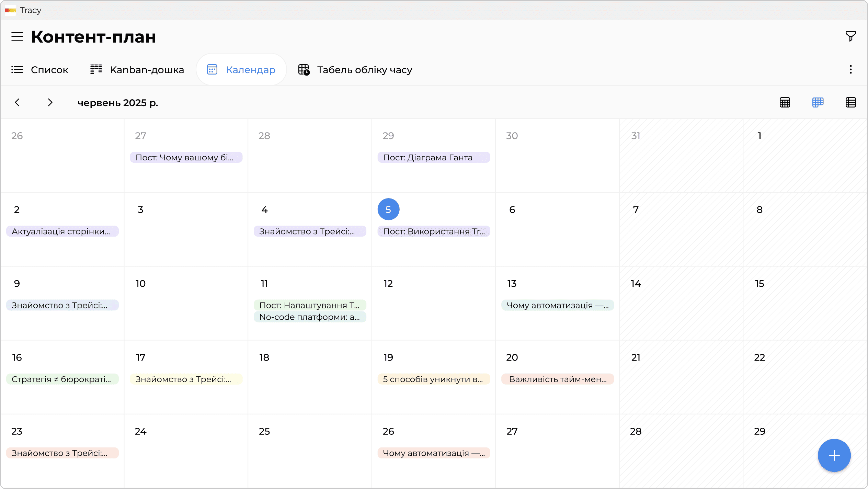Select day 31 of previous month

pos(636,136)
